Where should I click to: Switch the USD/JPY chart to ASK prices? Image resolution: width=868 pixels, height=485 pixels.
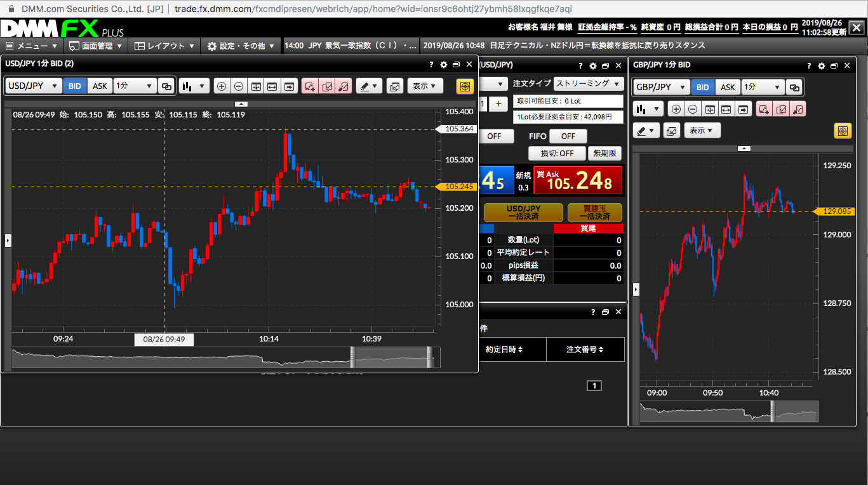point(100,86)
